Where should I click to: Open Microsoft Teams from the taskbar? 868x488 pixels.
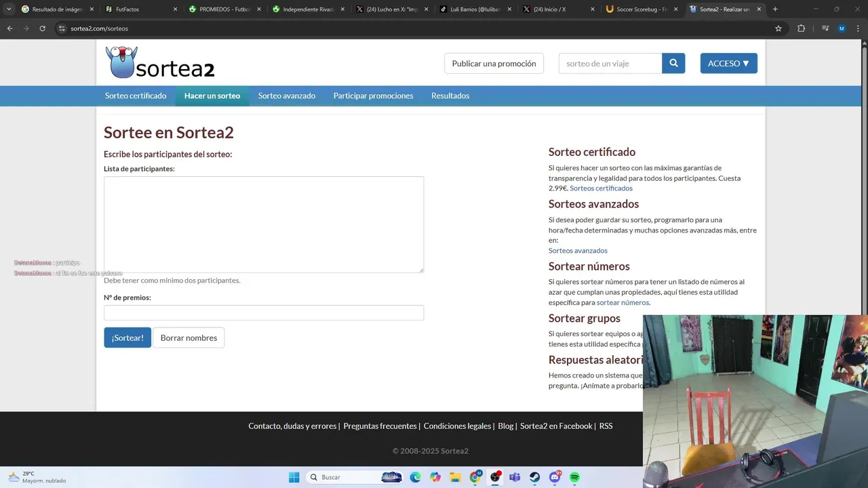[515, 477]
